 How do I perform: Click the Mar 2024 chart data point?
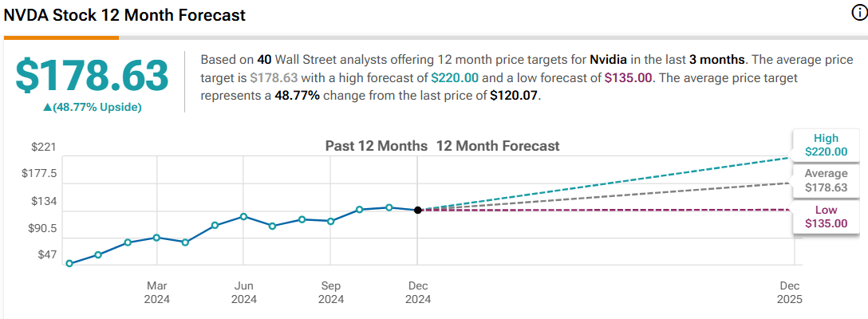pos(156,238)
